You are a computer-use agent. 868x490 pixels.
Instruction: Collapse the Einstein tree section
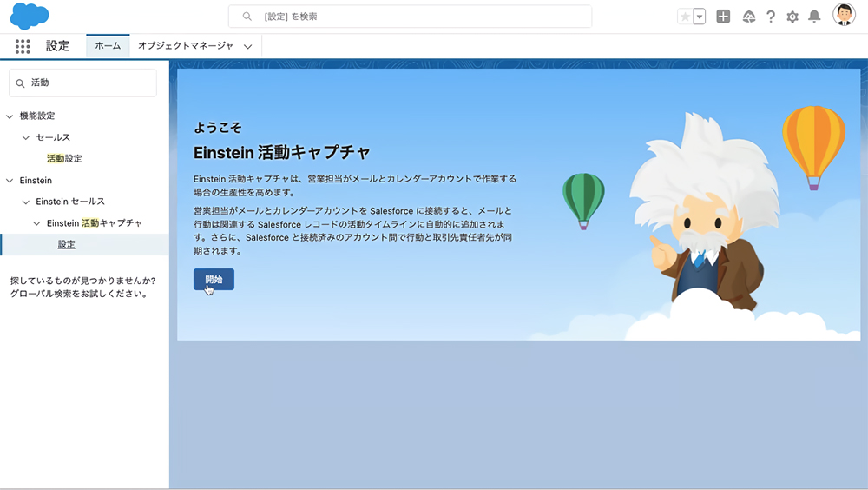coord(10,181)
